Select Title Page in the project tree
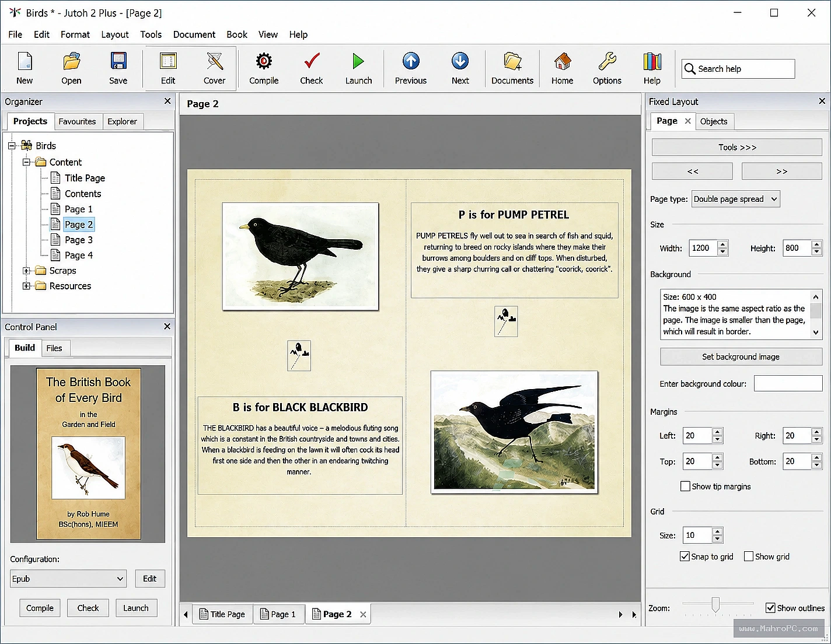This screenshot has height=644, width=831. [x=85, y=178]
